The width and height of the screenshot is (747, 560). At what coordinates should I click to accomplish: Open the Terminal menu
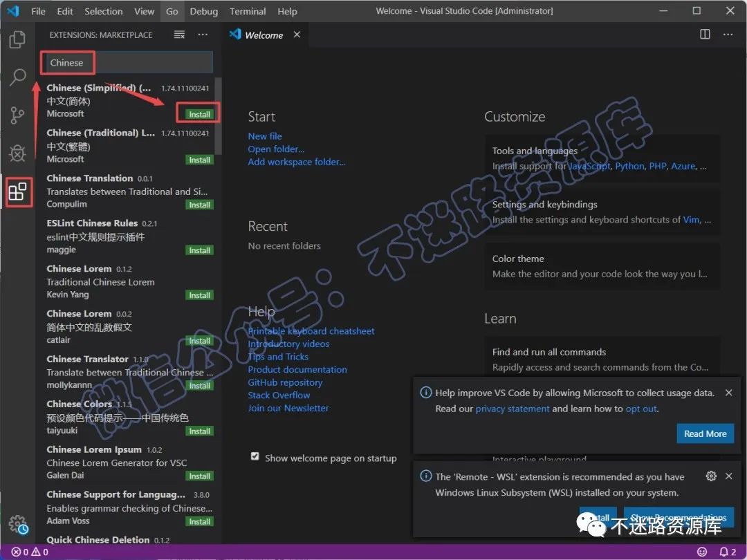click(x=248, y=11)
